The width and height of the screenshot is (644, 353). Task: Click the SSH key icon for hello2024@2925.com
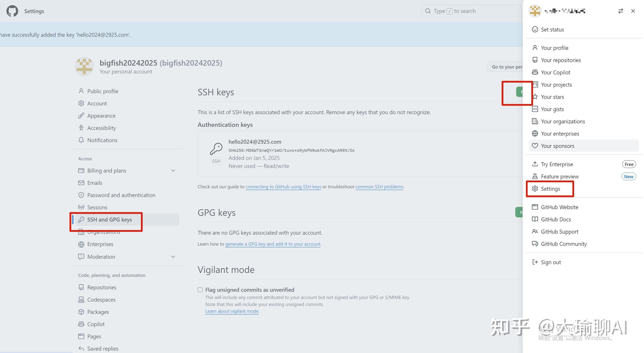(216, 149)
